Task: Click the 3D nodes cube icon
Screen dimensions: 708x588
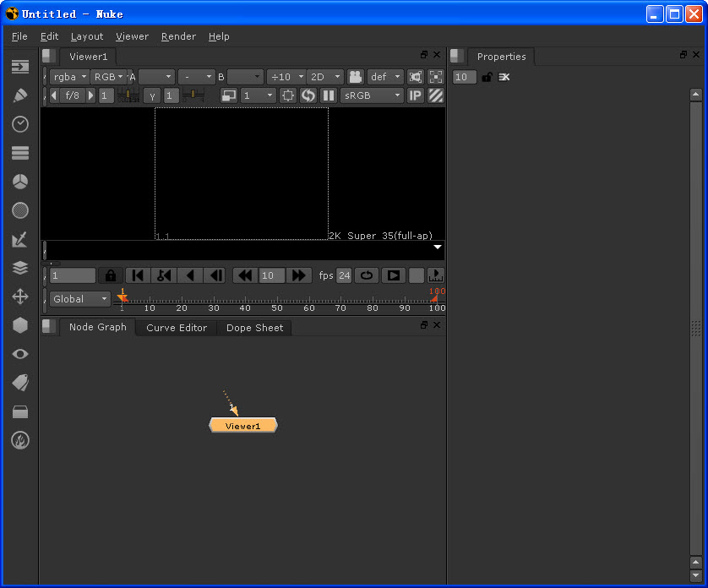Action: (x=19, y=325)
